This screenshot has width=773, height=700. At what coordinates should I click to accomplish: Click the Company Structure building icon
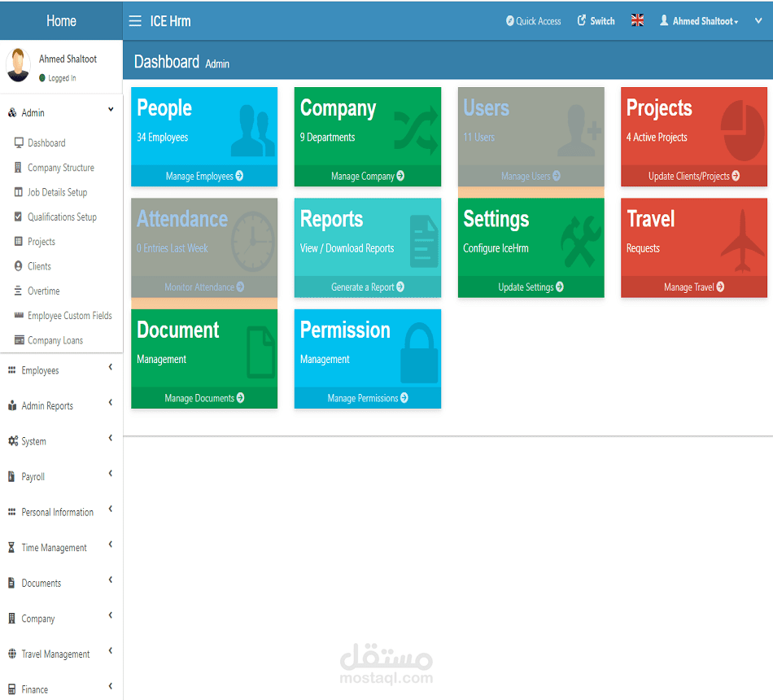pos(18,167)
